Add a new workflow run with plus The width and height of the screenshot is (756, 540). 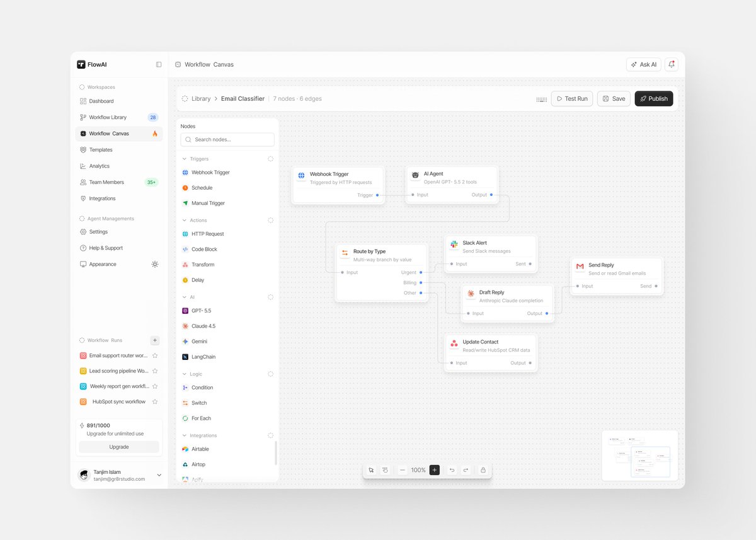(x=155, y=340)
